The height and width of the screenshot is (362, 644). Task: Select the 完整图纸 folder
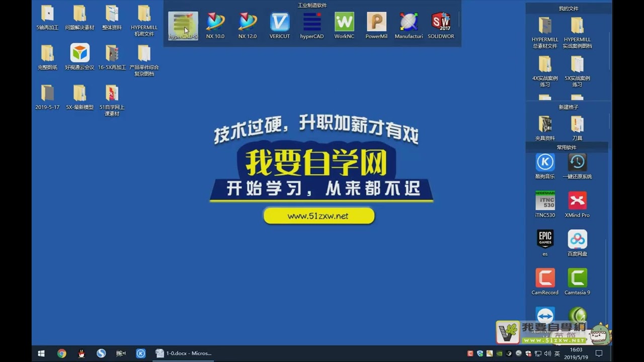(x=47, y=57)
